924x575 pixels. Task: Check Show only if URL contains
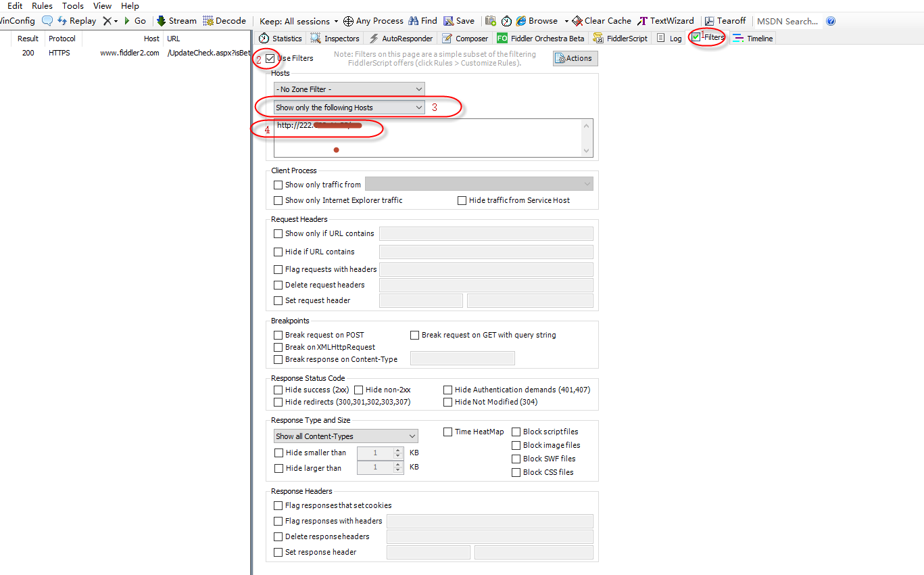tap(278, 234)
